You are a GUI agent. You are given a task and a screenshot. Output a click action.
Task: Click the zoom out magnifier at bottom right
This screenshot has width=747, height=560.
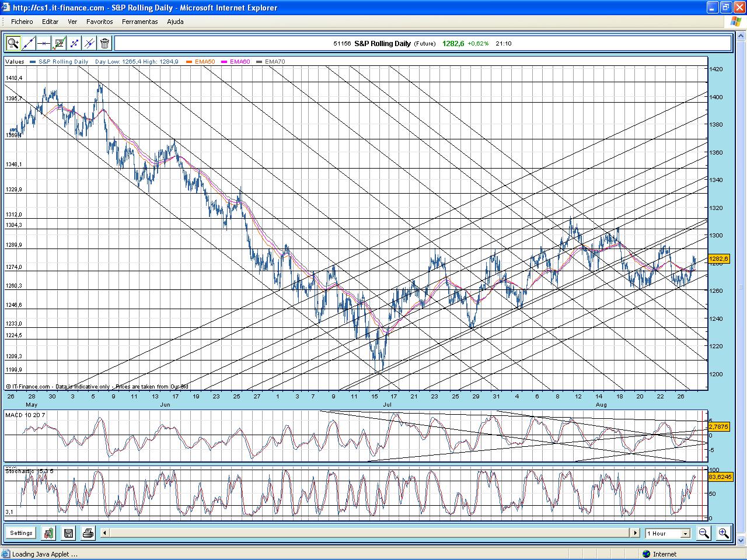[704, 533]
